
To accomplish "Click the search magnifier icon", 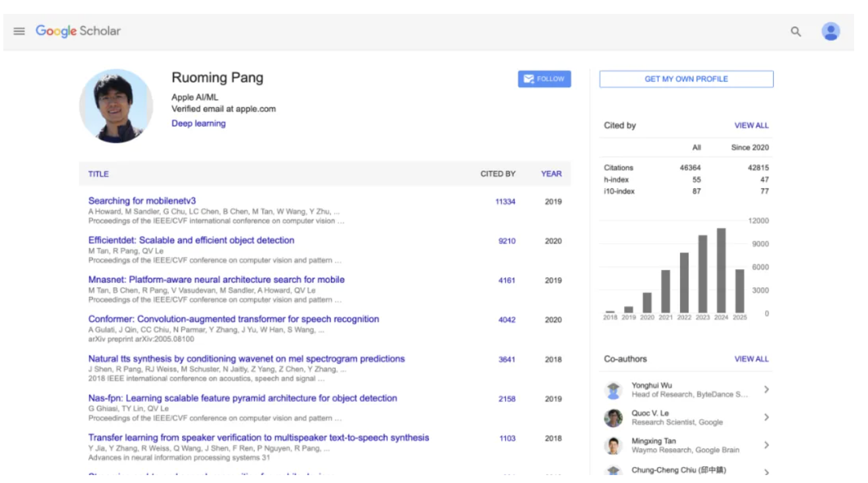I will (x=795, y=31).
